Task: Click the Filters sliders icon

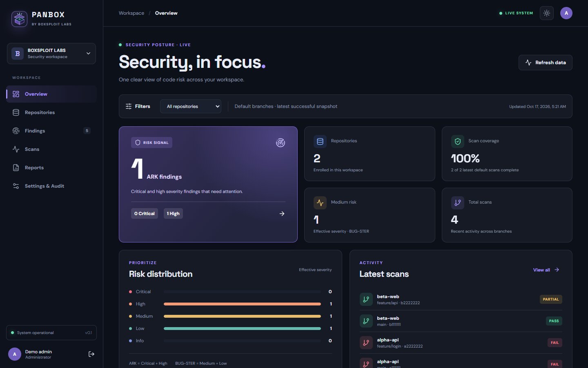Action: coord(129,106)
